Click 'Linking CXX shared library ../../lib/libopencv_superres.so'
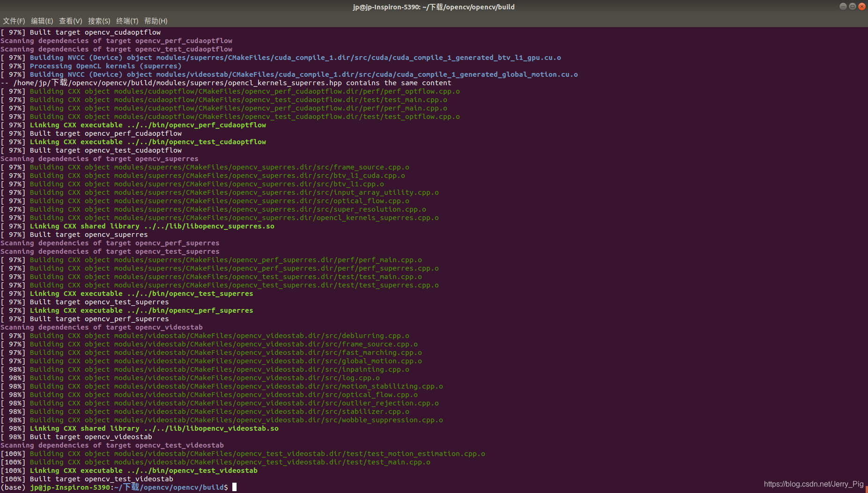 click(137, 226)
